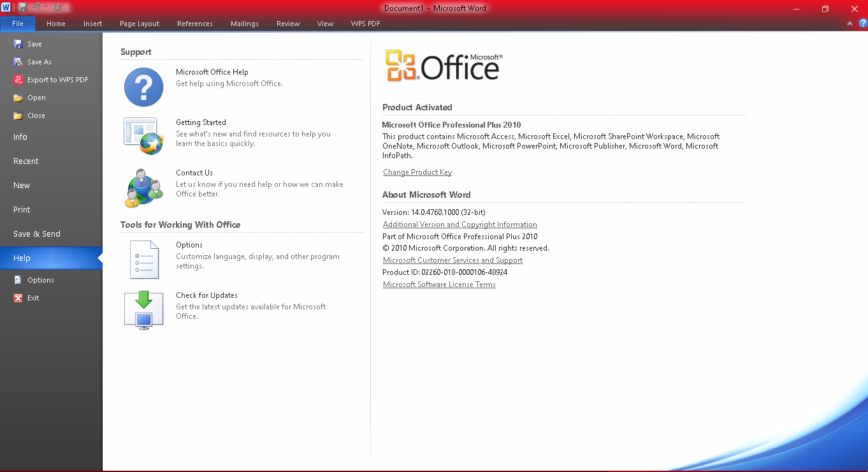This screenshot has width=868, height=472.
Task: Click the Minimize Ribbon chevron
Action: [x=849, y=23]
